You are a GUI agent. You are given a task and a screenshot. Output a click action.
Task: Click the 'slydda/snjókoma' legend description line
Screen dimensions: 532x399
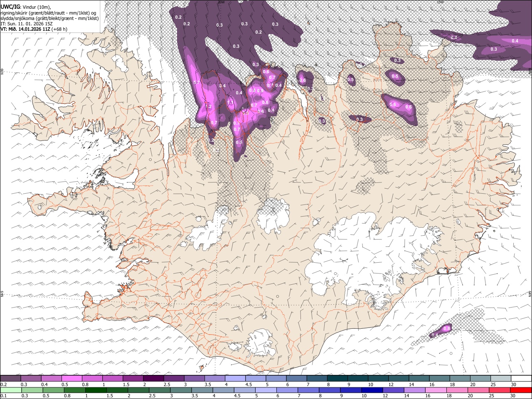pyautogui.click(x=49, y=18)
